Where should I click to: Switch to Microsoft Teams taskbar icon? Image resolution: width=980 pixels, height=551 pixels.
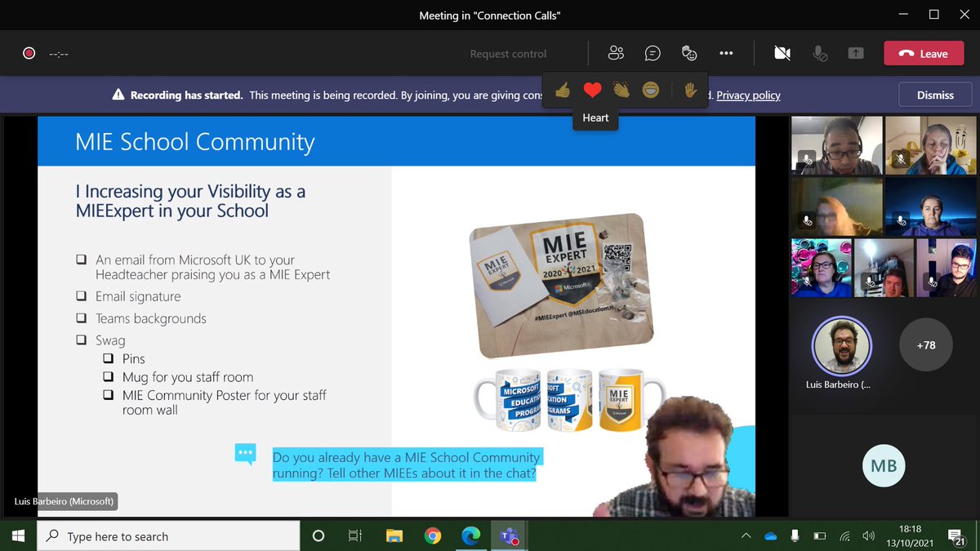510,536
